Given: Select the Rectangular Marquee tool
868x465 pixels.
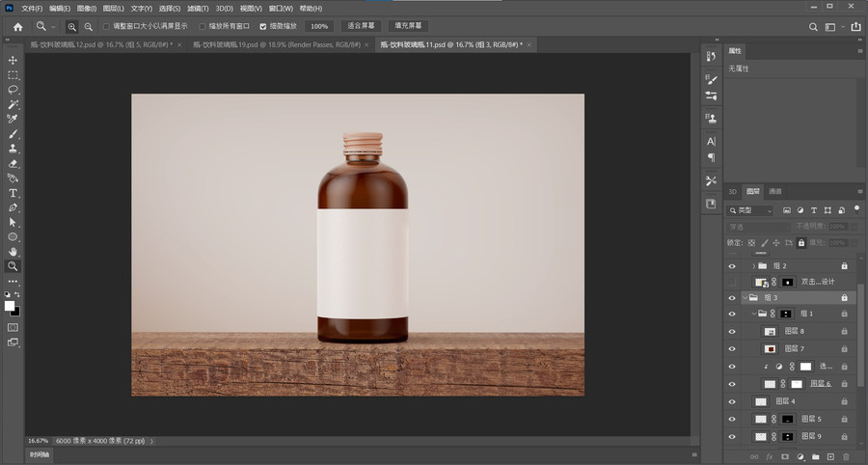Looking at the screenshot, I should 13,75.
